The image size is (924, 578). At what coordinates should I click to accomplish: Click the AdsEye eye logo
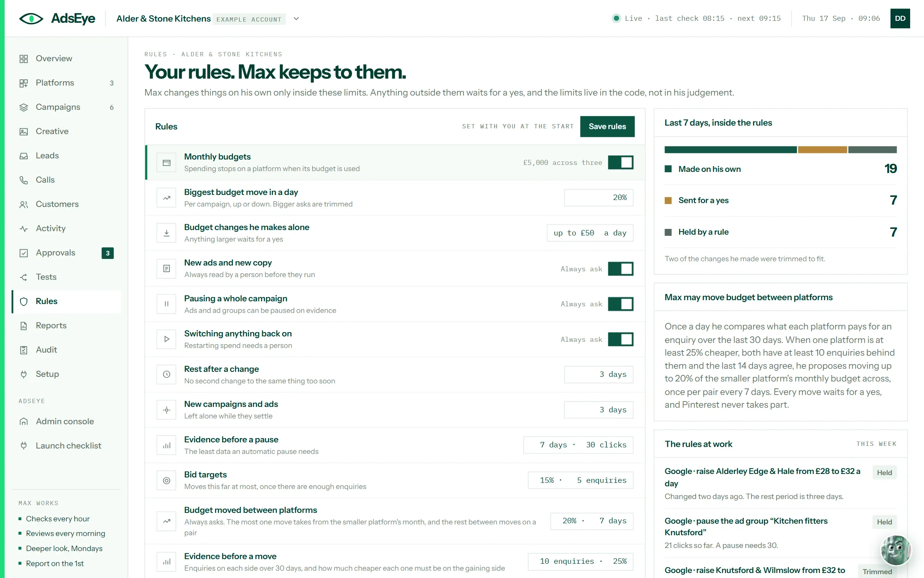(32, 18)
